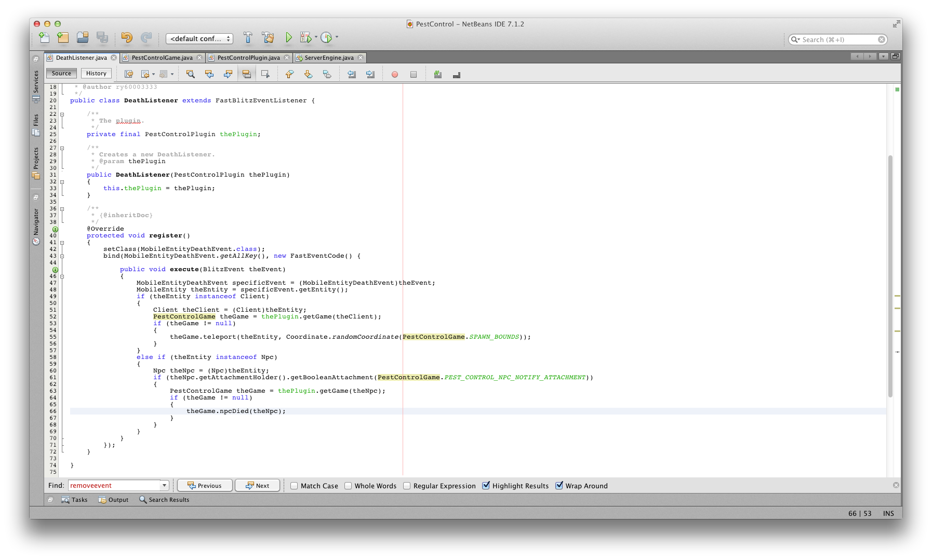Click the Find Selection magnifier icon
Image resolution: width=932 pixels, height=560 pixels.
(x=191, y=74)
